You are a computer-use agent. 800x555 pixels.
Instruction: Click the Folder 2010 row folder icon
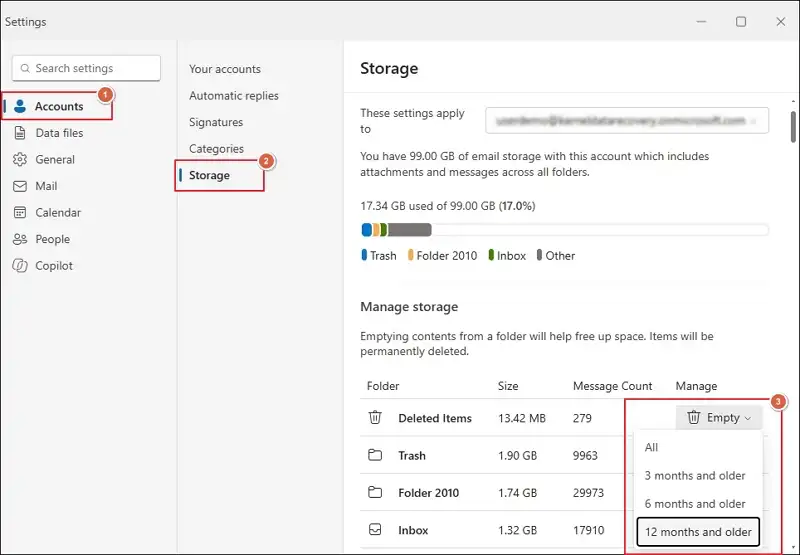[x=375, y=492]
